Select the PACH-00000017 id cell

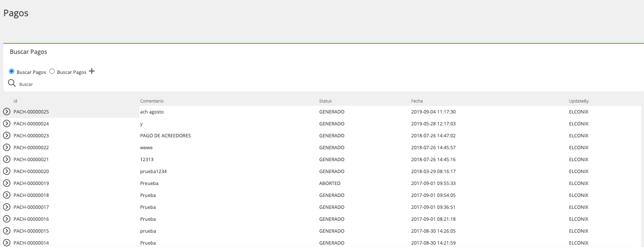tap(31, 207)
